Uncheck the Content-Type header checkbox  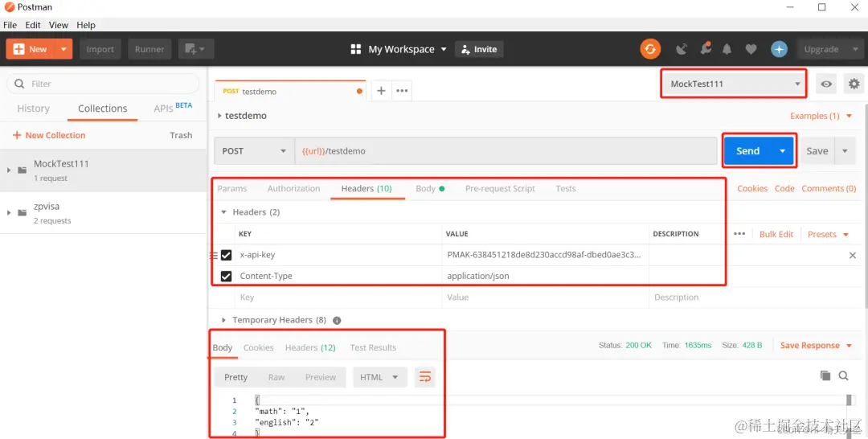point(226,276)
